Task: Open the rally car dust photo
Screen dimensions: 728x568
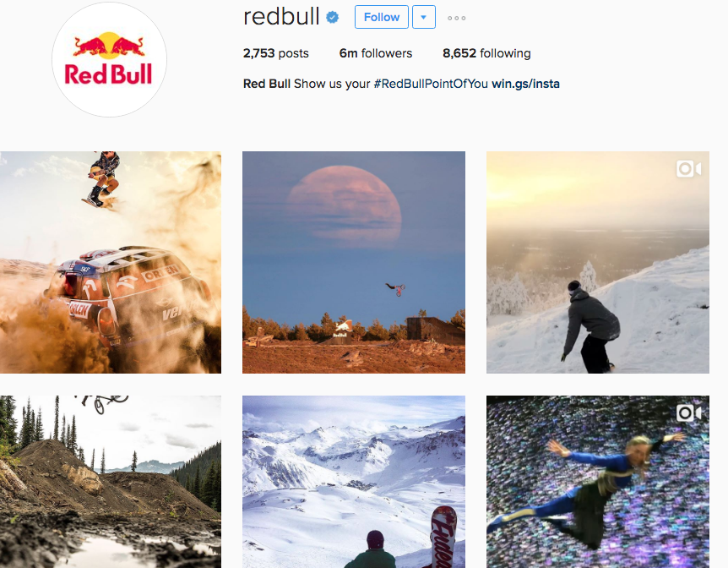Action: click(x=111, y=262)
